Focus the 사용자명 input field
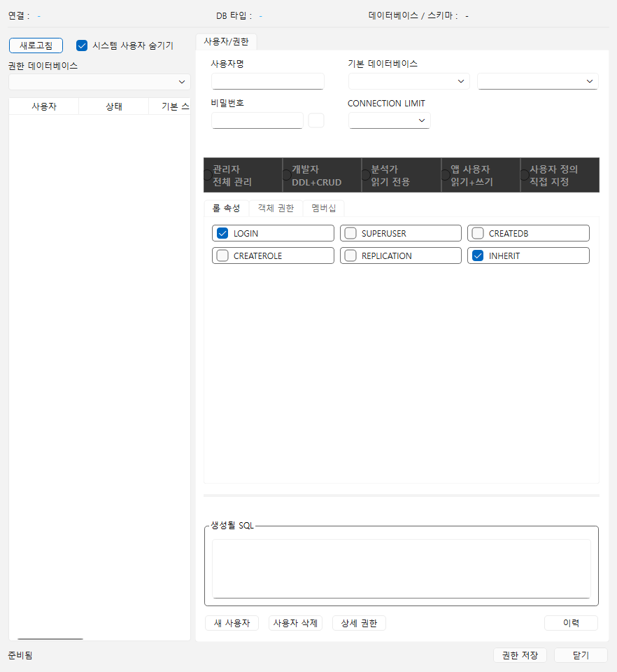Viewport: 617px width, 672px height. tap(268, 81)
